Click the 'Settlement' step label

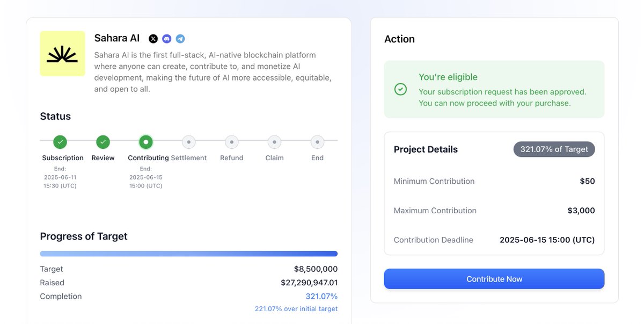pyautogui.click(x=189, y=158)
